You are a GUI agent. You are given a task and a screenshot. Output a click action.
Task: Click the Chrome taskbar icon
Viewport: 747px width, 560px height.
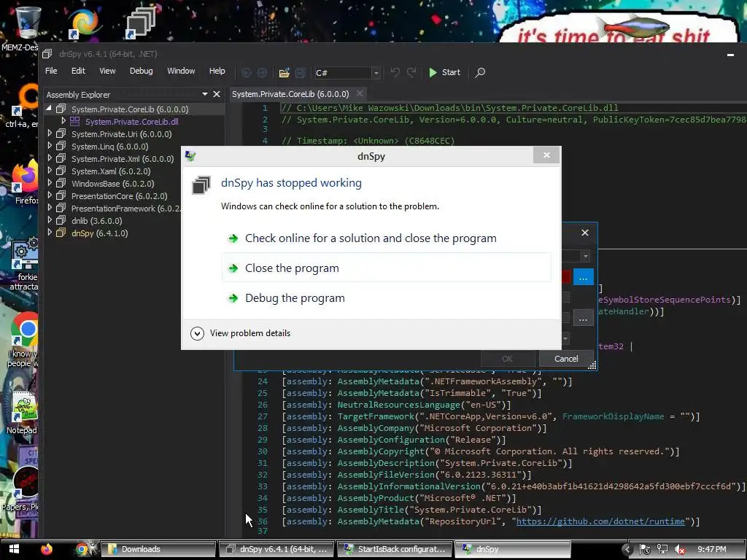tap(82, 549)
